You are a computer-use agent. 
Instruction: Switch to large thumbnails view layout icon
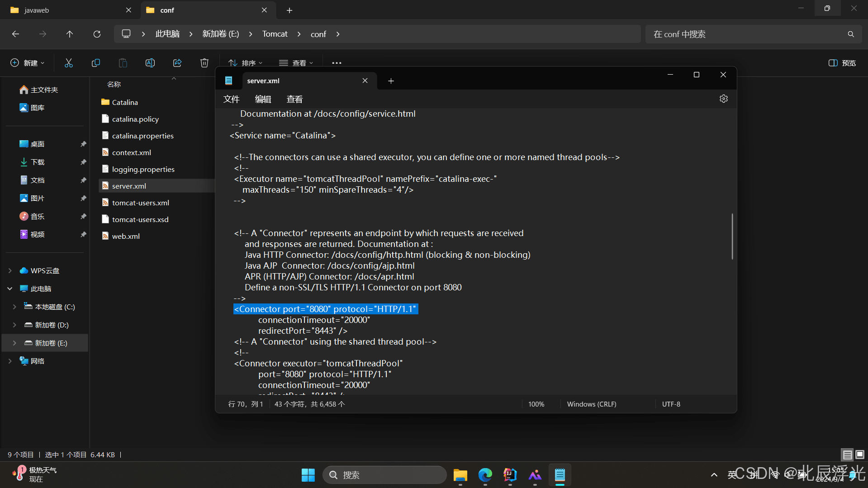click(x=860, y=455)
